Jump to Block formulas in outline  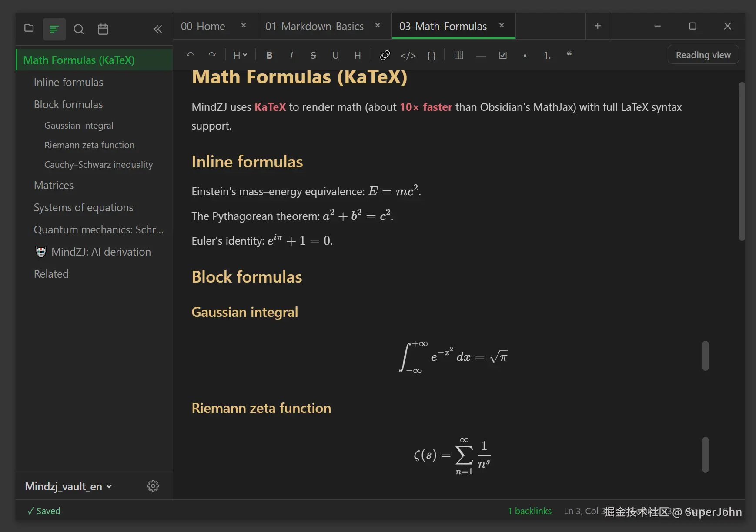94,104
